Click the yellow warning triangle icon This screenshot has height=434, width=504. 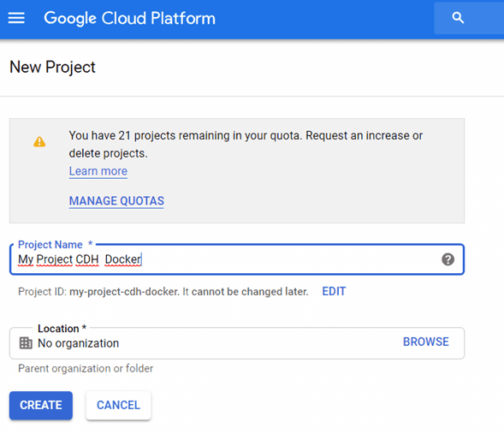coord(39,141)
